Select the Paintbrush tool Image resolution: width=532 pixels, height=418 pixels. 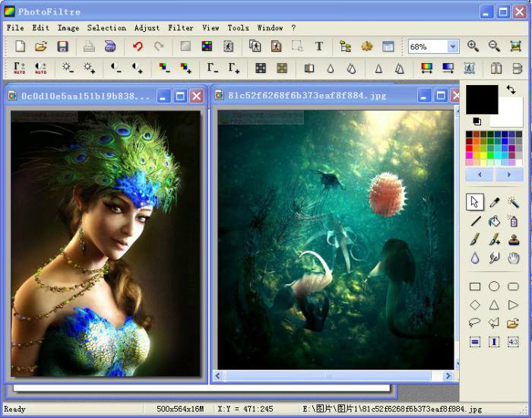(475, 240)
